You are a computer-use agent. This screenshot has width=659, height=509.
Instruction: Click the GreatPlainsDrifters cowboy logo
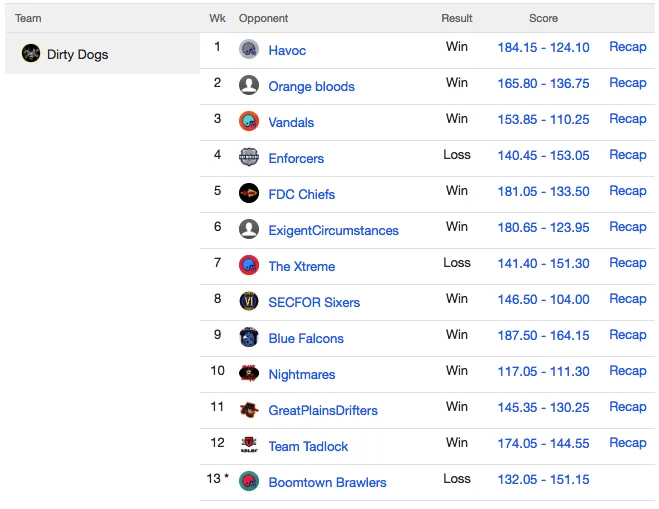[249, 409]
